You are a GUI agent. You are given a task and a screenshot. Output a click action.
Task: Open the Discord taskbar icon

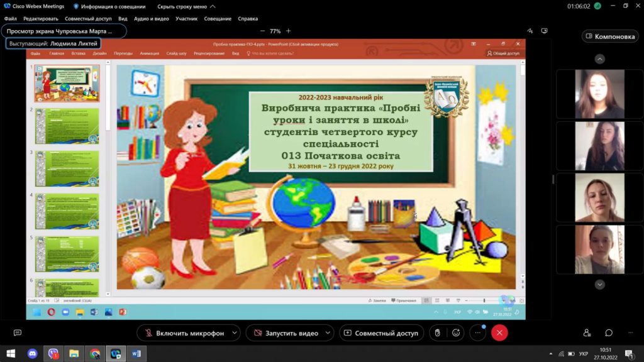point(32,353)
